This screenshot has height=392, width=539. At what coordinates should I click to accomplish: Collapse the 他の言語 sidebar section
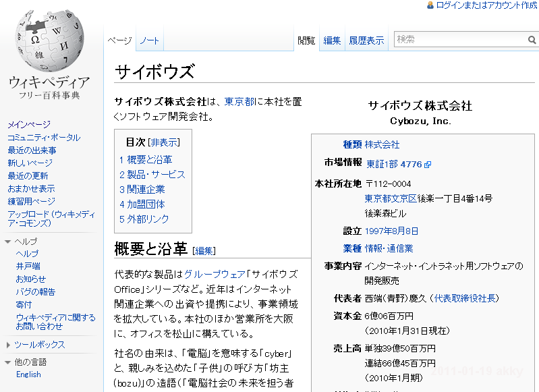point(8,362)
